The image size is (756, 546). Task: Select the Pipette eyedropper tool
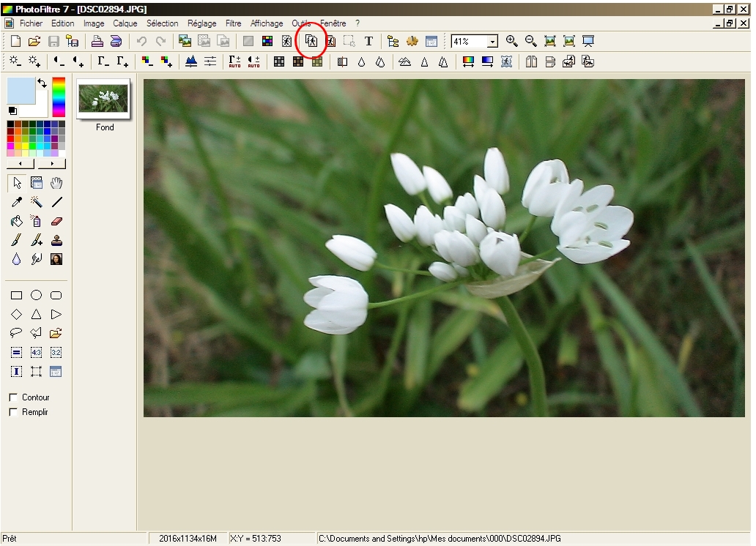pos(17,202)
